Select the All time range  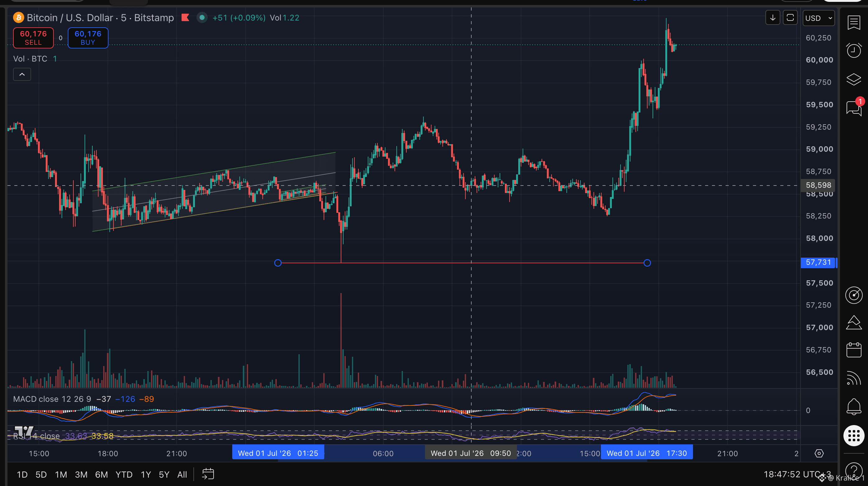(182, 475)
